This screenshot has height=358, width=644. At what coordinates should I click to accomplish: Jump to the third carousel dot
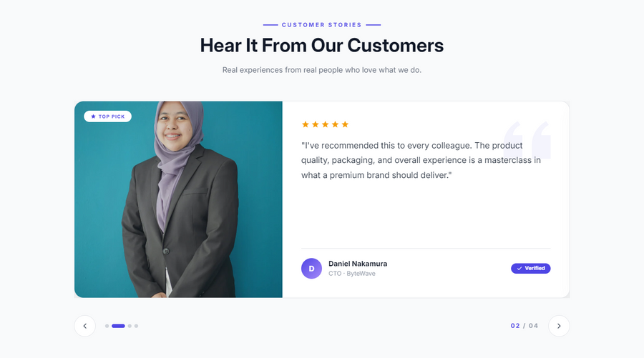[x=130, y=326]
